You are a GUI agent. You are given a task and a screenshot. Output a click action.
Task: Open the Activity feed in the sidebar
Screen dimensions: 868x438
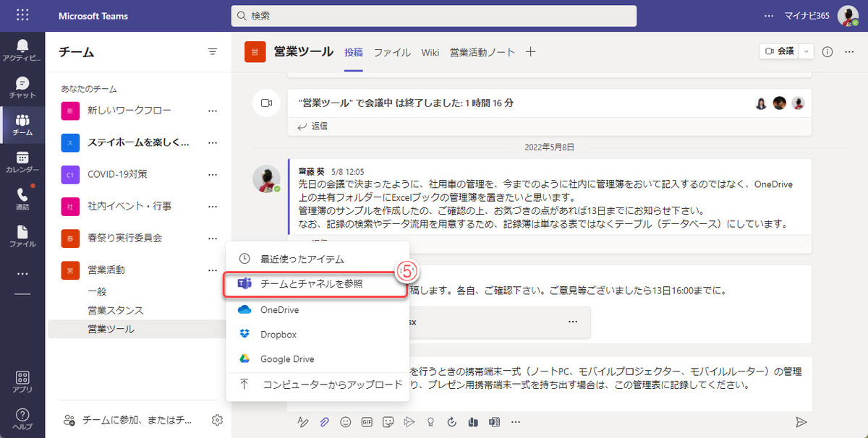click(22, 50)
